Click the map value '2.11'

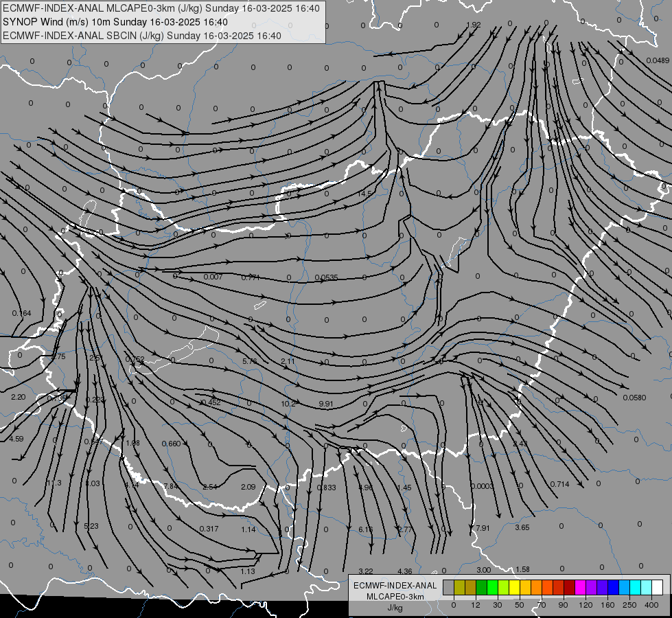pos(288,361)
